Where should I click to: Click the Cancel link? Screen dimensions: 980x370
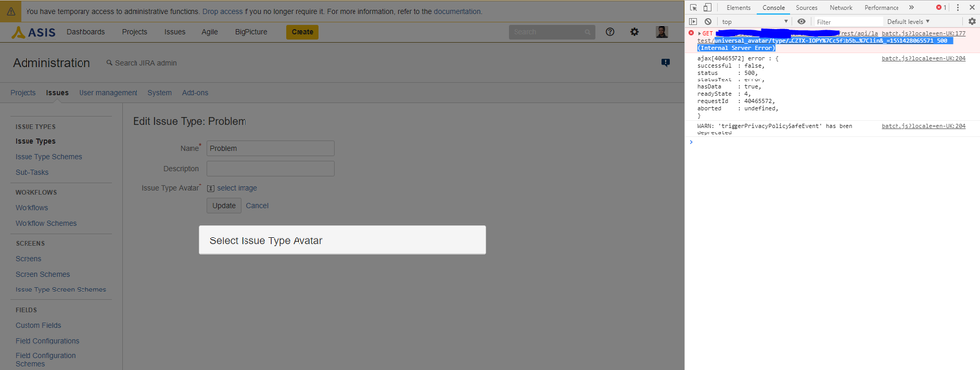pos(257,206)
